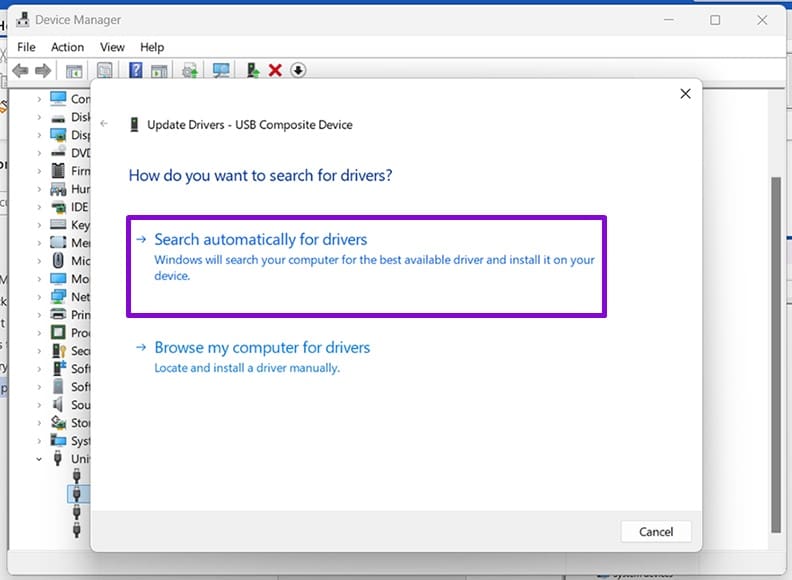Click the red X Uninstall device icon
The image size is (792, 580).
click(275, 70)
